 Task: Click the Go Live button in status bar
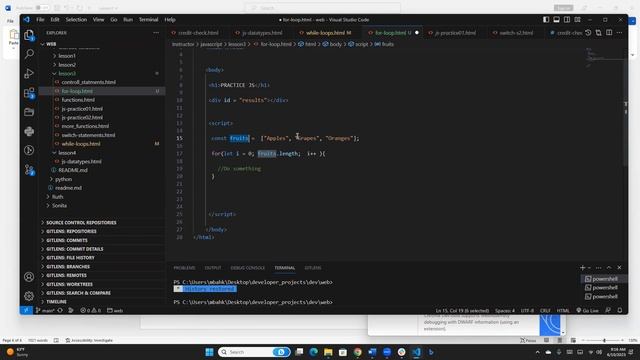click(x=587, y=311)
